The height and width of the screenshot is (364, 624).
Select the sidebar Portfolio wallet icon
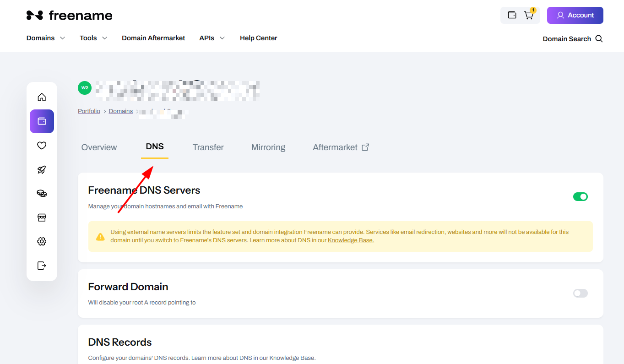point(42,121)
